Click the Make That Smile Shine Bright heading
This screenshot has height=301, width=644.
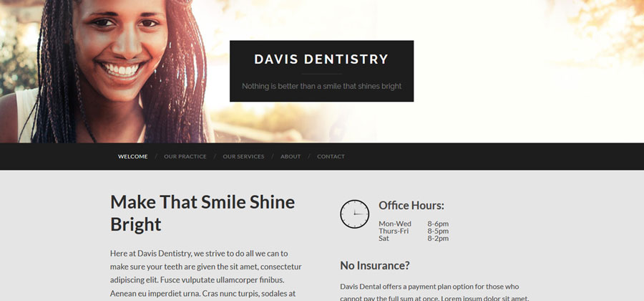coord(203,213)
